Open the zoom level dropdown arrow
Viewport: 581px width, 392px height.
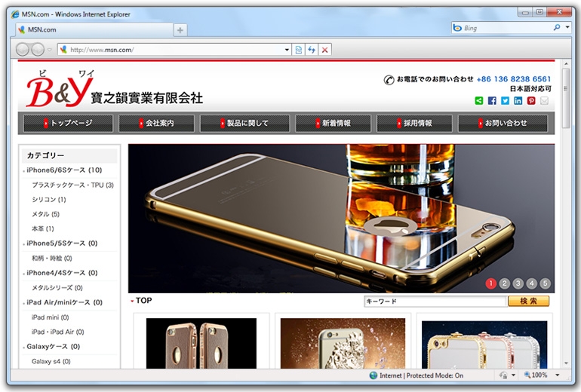tap(557, 375)
